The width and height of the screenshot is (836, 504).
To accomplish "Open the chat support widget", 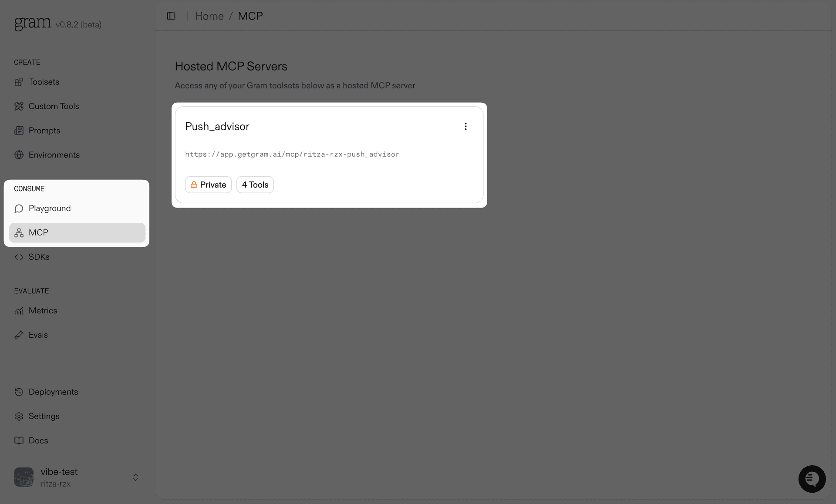I will (812, 479).
